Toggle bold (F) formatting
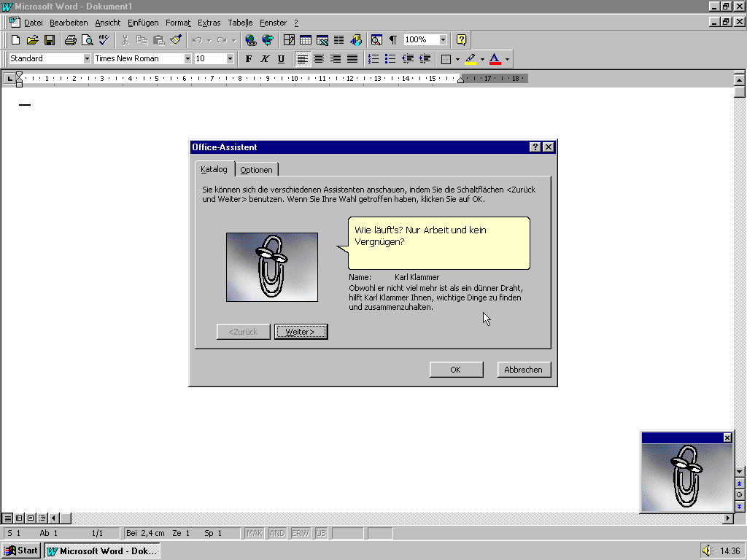 (248, 58)
